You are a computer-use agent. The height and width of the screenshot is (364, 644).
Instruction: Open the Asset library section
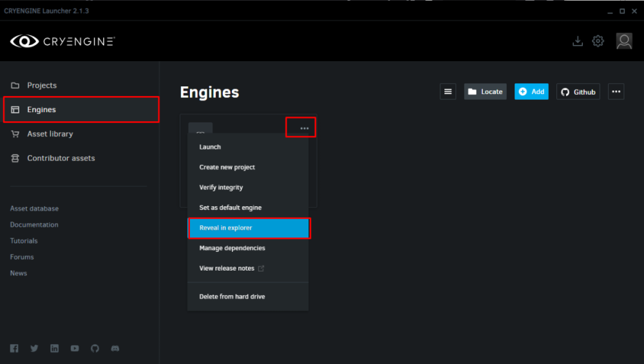click(50, 134)
